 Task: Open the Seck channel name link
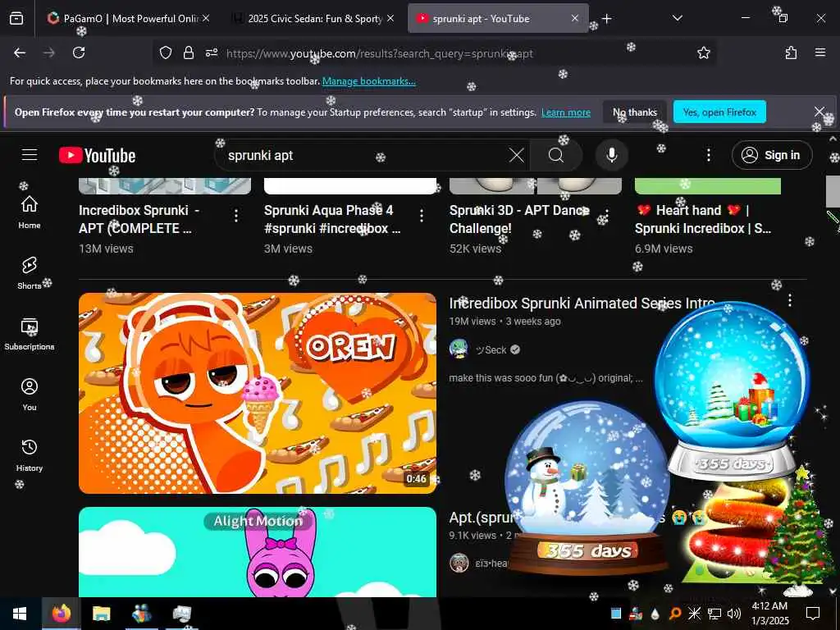pyautogui.click(x=491, y=349)
